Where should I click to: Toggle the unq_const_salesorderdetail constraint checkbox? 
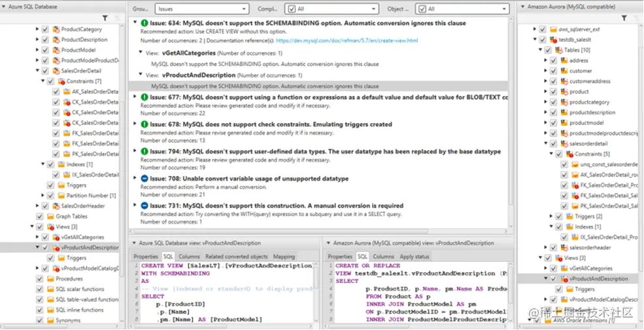564,164
